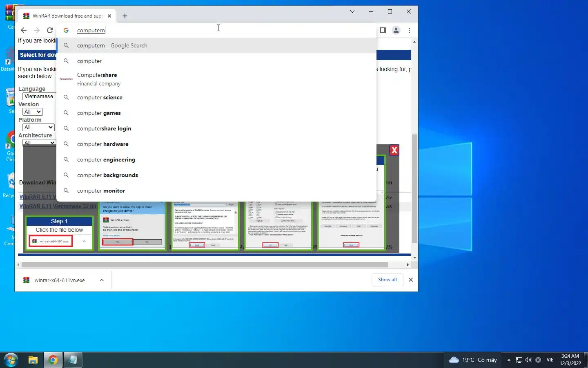Click the Google icon in address bar

click(66, 30)
